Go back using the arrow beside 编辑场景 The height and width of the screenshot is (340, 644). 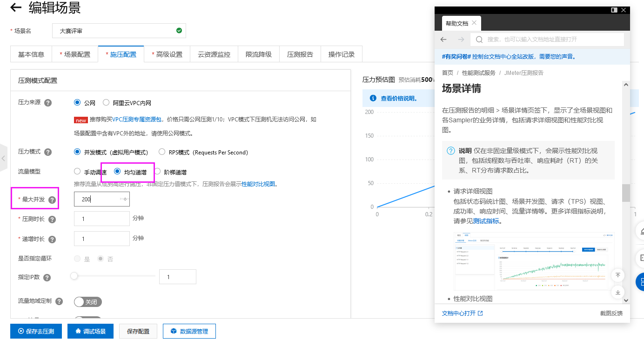(x=16, y=7)
